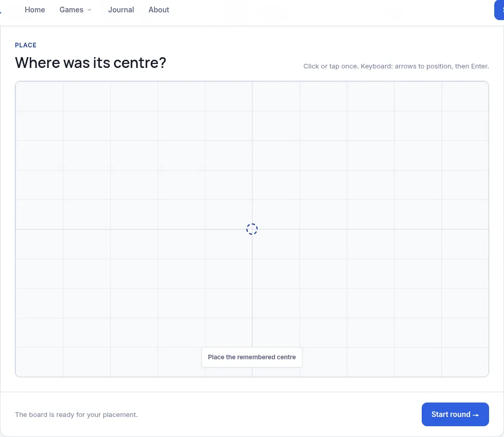The height and width of the screenshot is (437, 504).
Task: Click the blue button at top-right edge
Action: pyautogui.click(x=499, y=10)
